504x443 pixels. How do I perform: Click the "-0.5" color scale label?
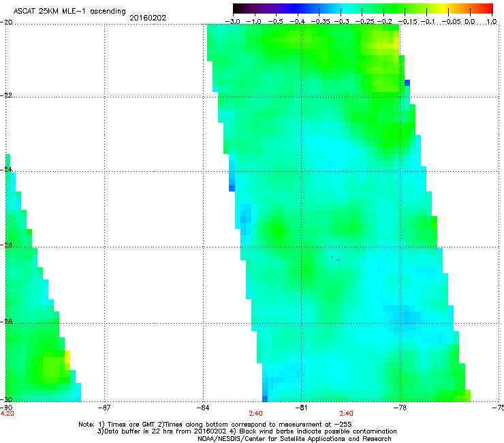point(275,22)
